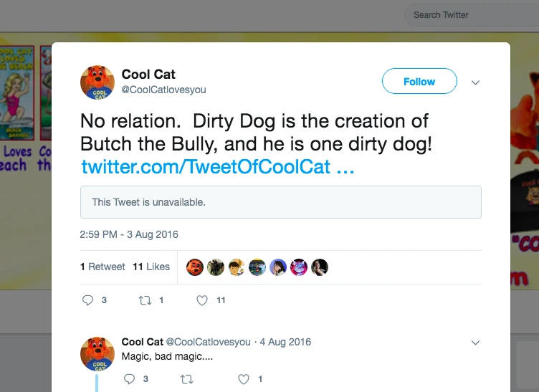Viewport: 539px width, 392px height.
Task: Open the tweet's 2:59 PM timestamp
Action: coord(129,234)
